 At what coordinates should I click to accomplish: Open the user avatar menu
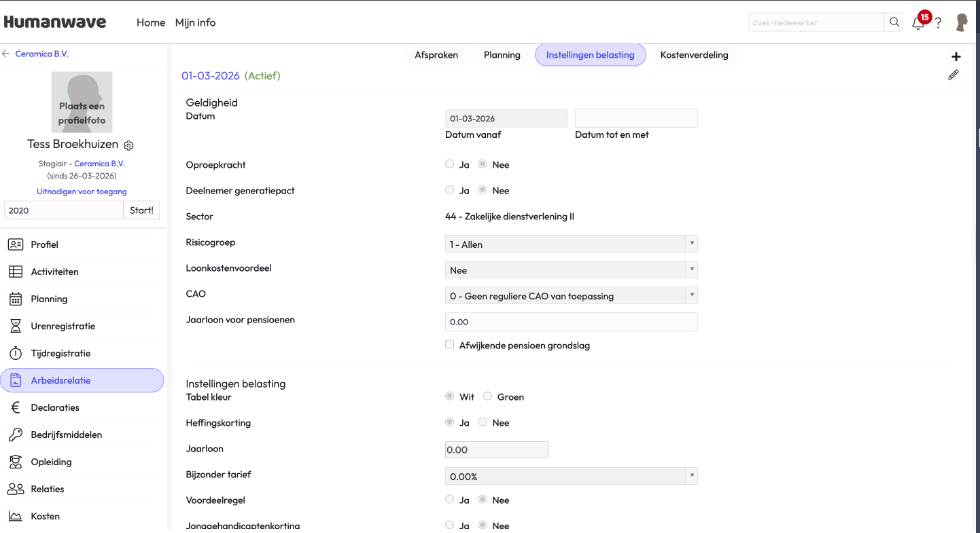tap(962, 22)
